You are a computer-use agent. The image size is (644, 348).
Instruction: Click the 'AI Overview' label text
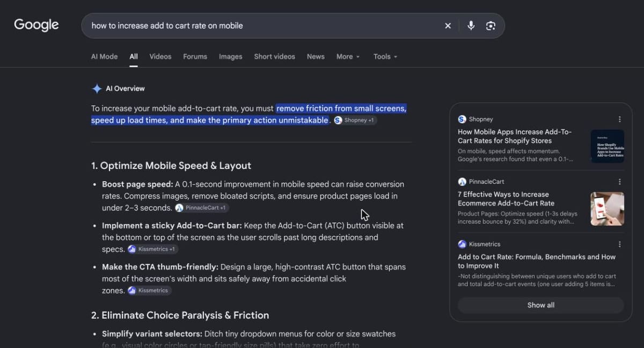125,89
